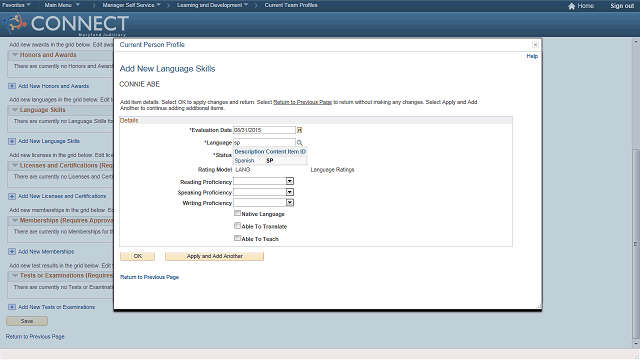Click the Description column header in suggestions
The width and height of the screenshot is (640, 360).
click(249, 151)
